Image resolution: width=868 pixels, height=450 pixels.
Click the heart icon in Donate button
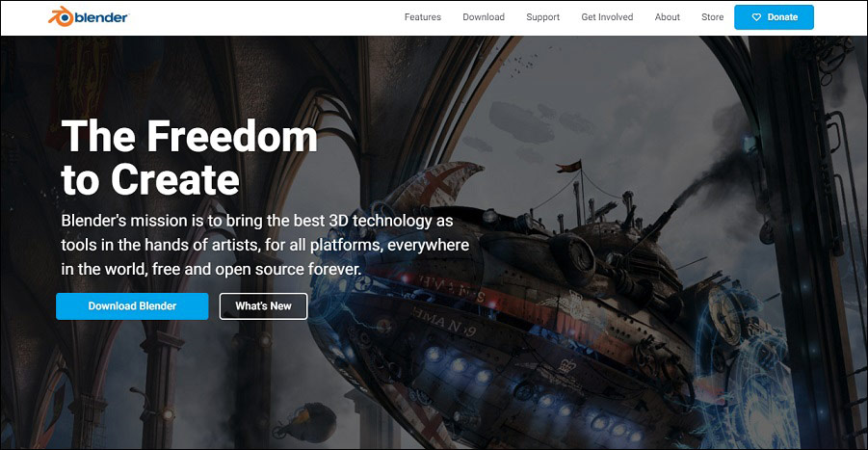point(756,17)
